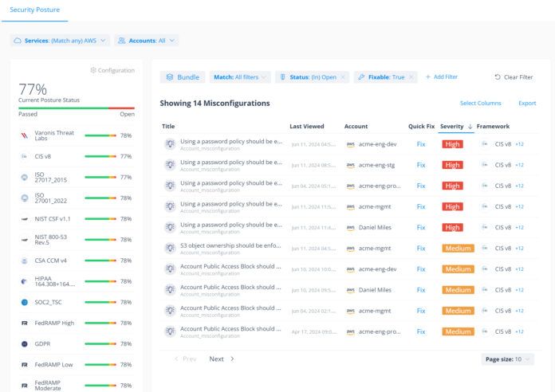Open S3 object ownership misconfiguration title
555x392 pixels.
pyautogui.click(x=230, y=245)
